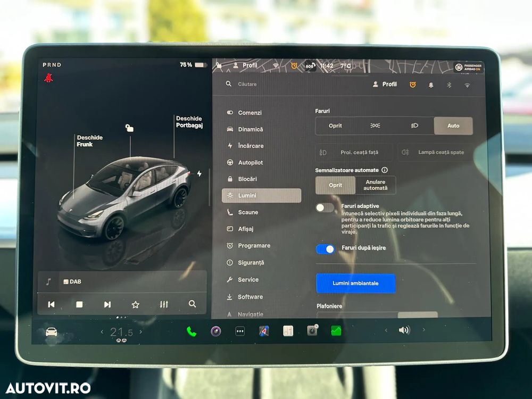
Task: Set headlights to Auto
Action: tap(453, 126)
